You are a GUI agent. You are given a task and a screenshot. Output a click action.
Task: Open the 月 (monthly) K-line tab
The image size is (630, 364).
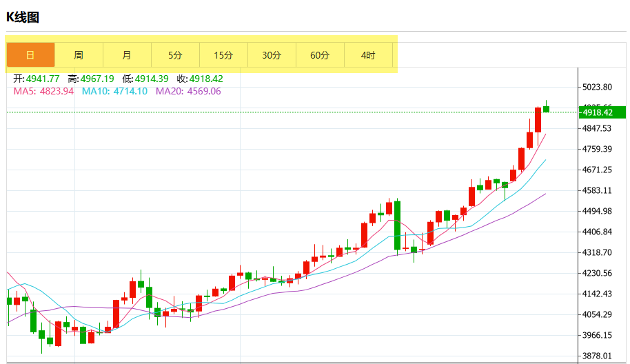[x=127, y=55]
